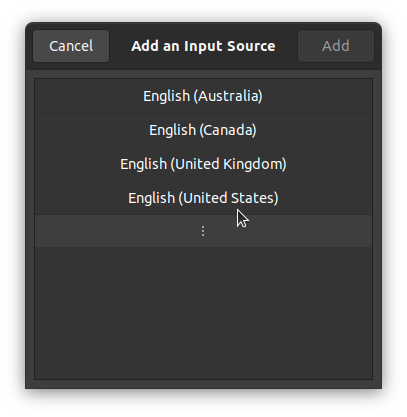This screenshot has width=407, height=417.
Task: Click the Cancel button
Action: pos(71,46)
